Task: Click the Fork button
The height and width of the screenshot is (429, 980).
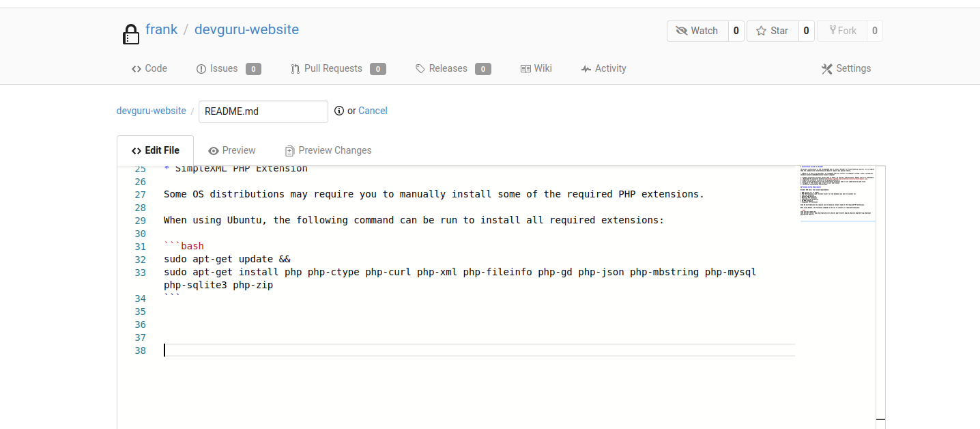Action: coord(842,31)
